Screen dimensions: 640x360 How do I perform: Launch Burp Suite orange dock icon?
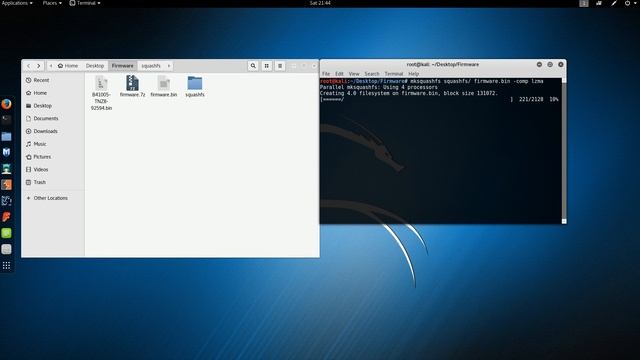6,184
